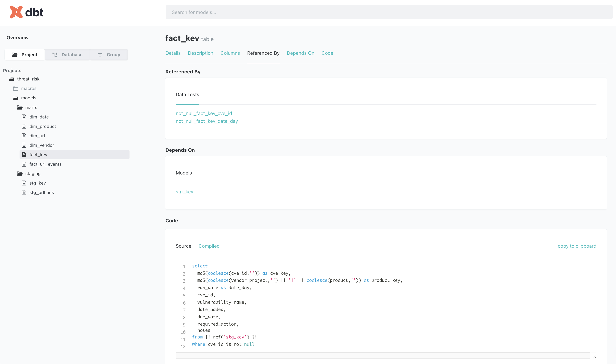Open the Description tab
Viewport: 616px width, 364px height.
[201, 53]
